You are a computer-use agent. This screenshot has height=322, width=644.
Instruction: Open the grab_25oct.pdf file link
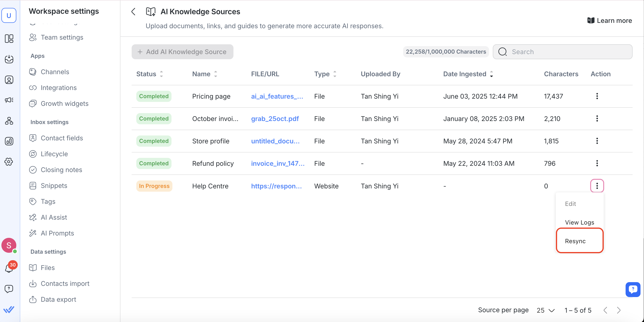(x=275, y=119)
